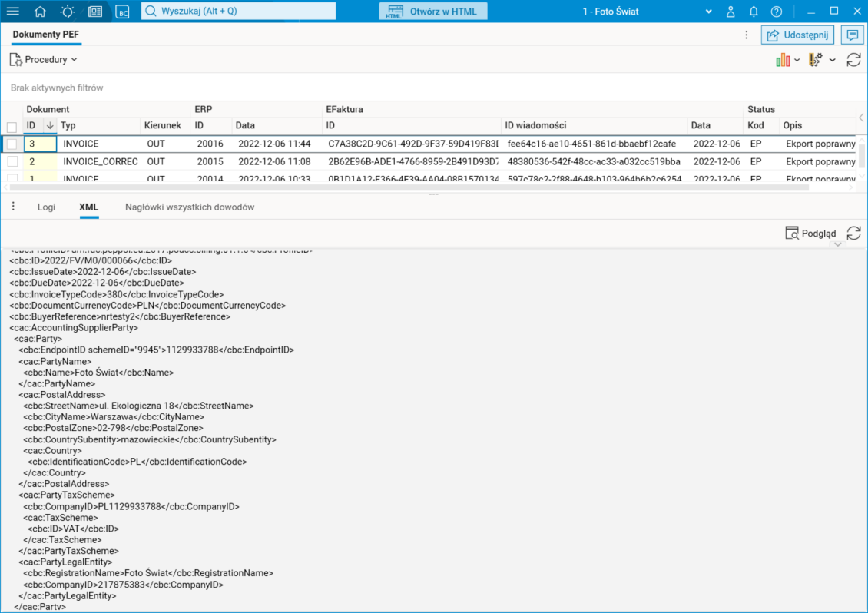The height and width of the screenshot is (613, 868).
Task: Click the BC module icon
Action: coord(122,11)
